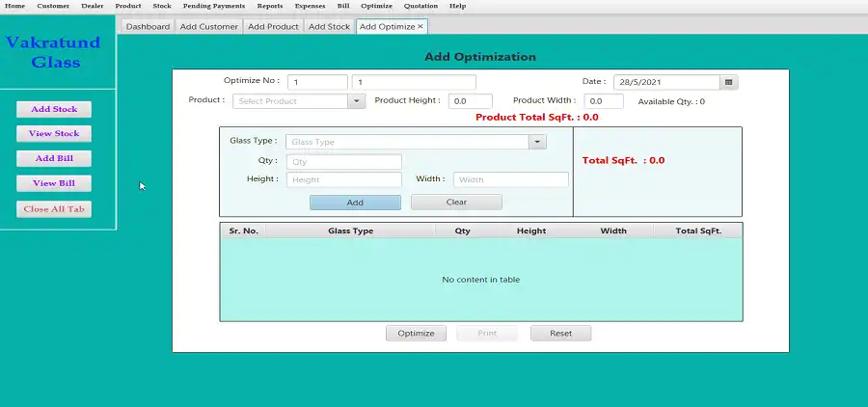
Task: Click Add Bill in the sidebar
Action: (54, 158)
